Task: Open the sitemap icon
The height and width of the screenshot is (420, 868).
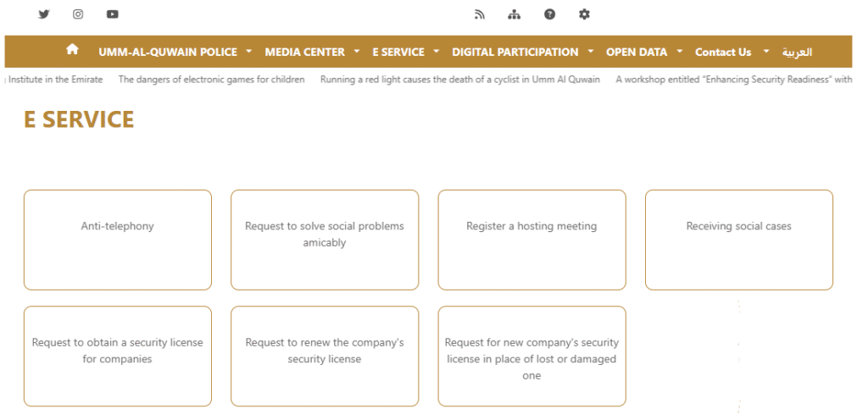Action: coord(515,14)
